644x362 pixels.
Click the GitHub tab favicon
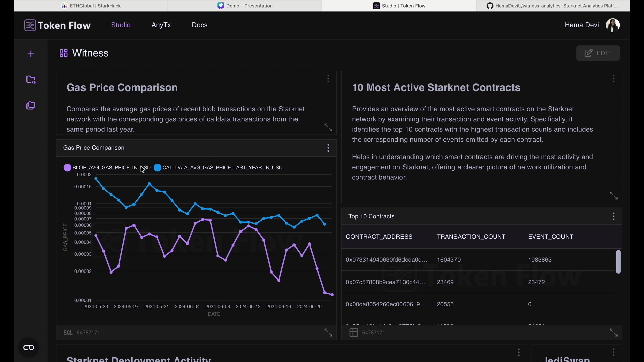490,6
